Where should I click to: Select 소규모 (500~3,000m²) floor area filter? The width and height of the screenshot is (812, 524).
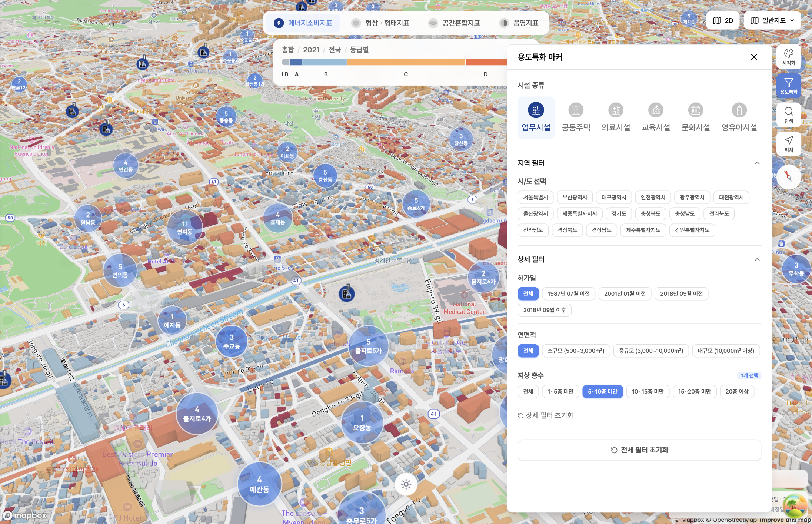(576, 351)
